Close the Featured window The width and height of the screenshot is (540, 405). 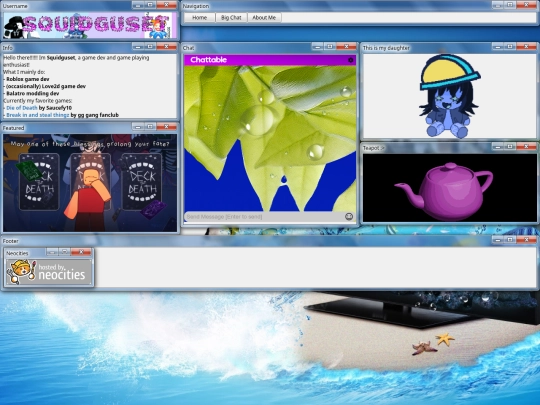[x=167, y=127]
